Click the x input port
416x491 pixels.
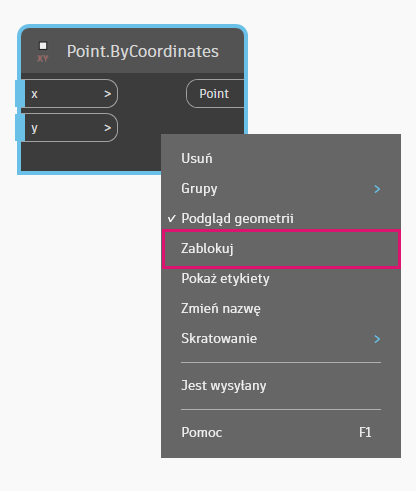71,94
